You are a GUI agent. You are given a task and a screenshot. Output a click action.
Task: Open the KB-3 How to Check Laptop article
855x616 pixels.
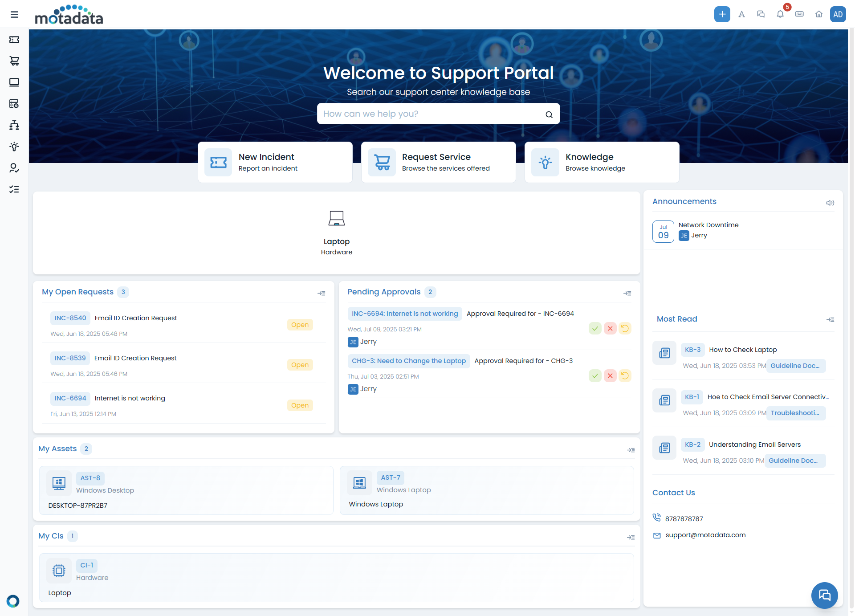(x=742, y=350)
